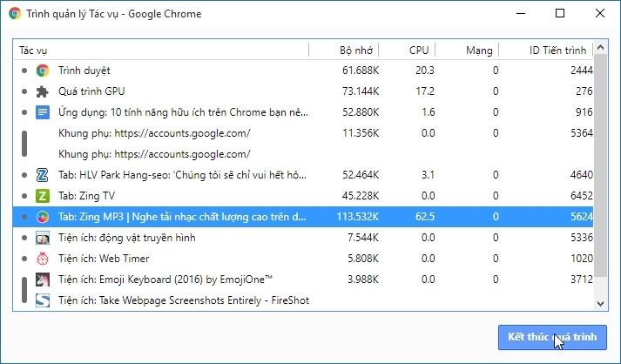
Task: Click the green Zing TV icon
Action: [x=43, y=196]
